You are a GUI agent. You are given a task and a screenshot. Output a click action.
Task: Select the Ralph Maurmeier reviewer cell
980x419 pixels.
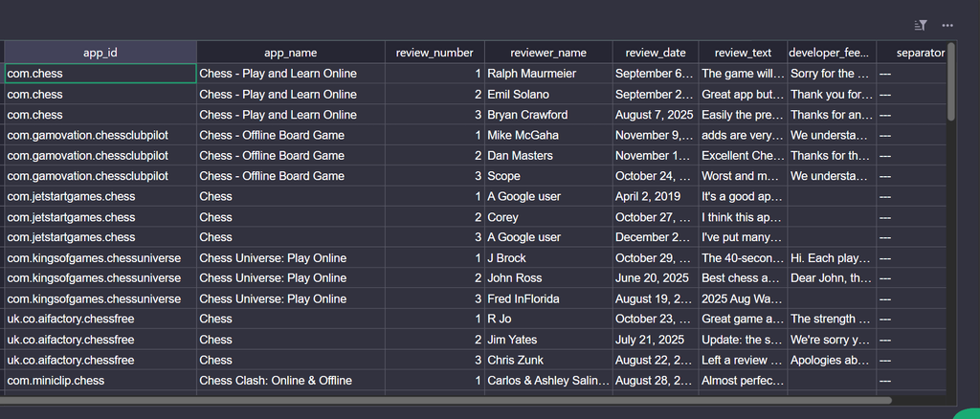(548, 74)
